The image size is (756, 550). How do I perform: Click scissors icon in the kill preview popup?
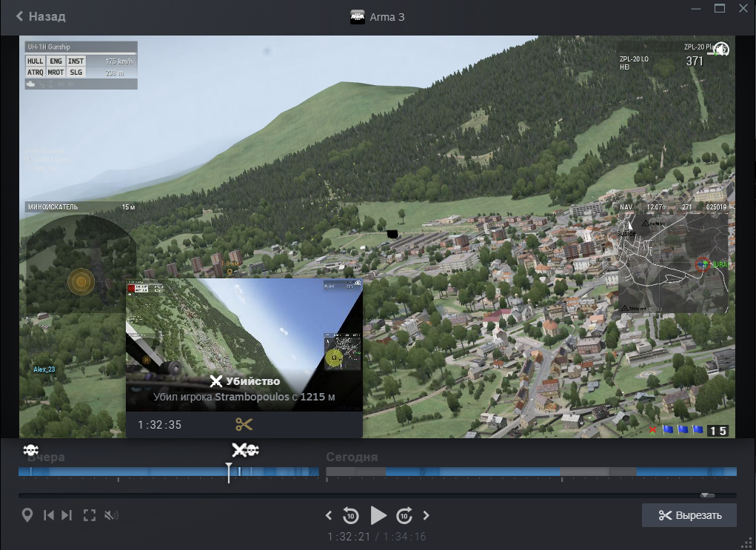tap(244, 425)
